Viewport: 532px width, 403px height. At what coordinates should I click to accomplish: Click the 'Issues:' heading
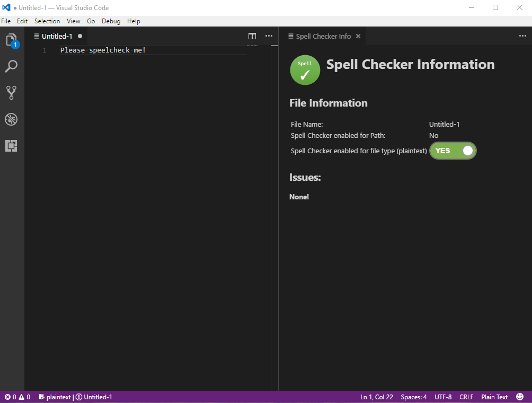[305, 177]
